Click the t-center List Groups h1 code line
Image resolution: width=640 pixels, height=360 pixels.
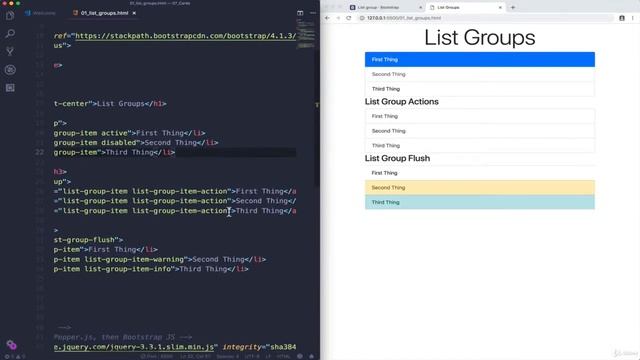coord(110,104)
